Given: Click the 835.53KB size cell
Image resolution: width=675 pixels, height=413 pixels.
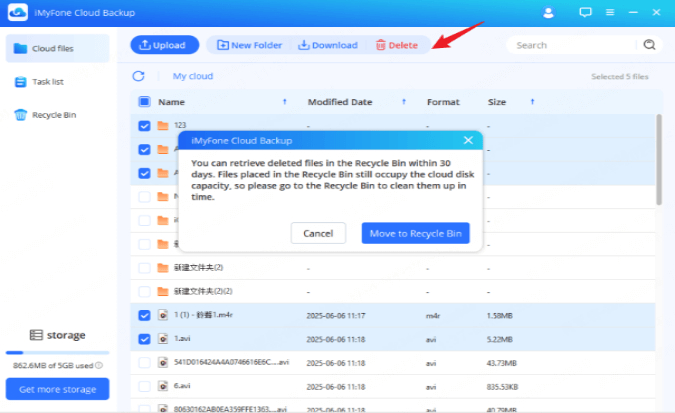Looking at the screenshot, I should 502,387.
